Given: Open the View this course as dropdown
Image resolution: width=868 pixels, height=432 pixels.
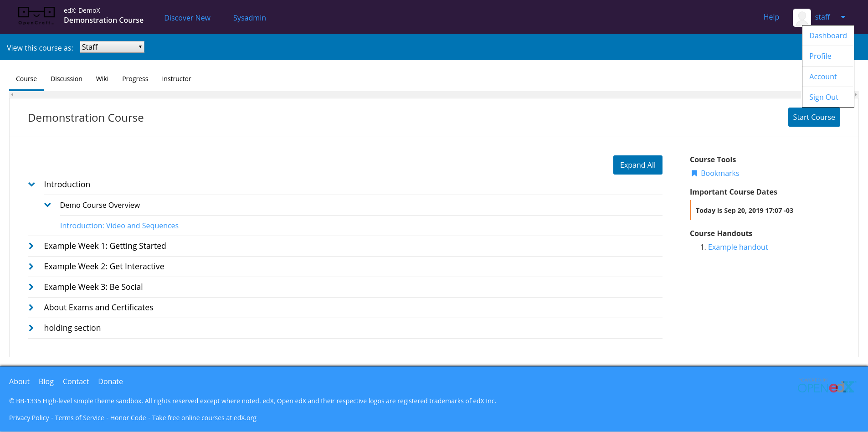Looking at the screenshot, I should point(112,47).
